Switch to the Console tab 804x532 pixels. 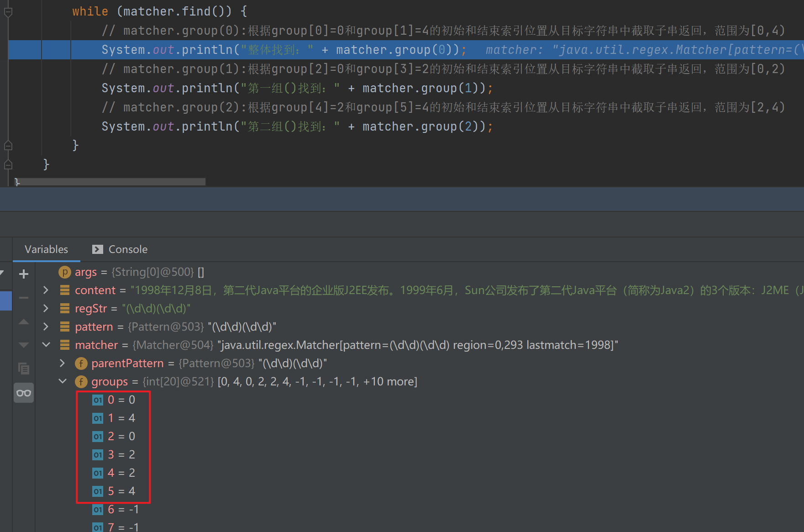coord(120,249)
